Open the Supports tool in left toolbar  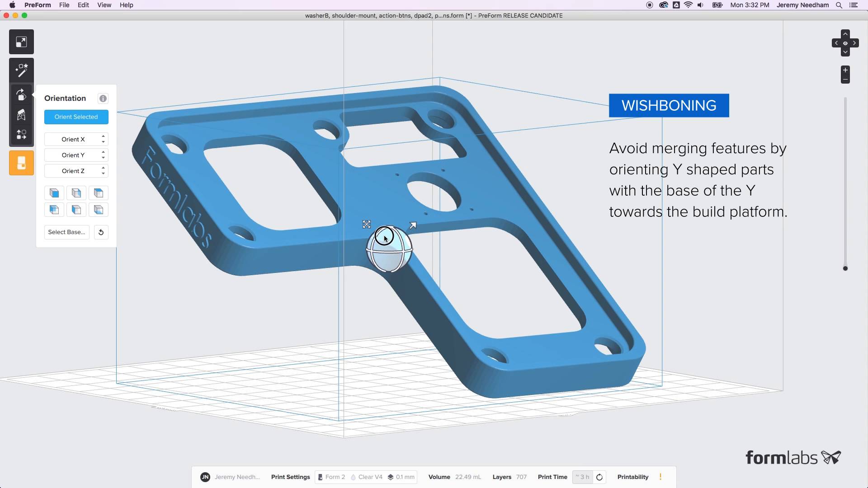(21, 115)
